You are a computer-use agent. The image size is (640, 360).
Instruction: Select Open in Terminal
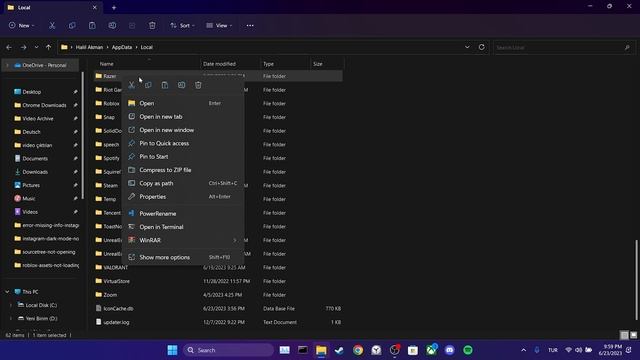(x=183, y=227)
